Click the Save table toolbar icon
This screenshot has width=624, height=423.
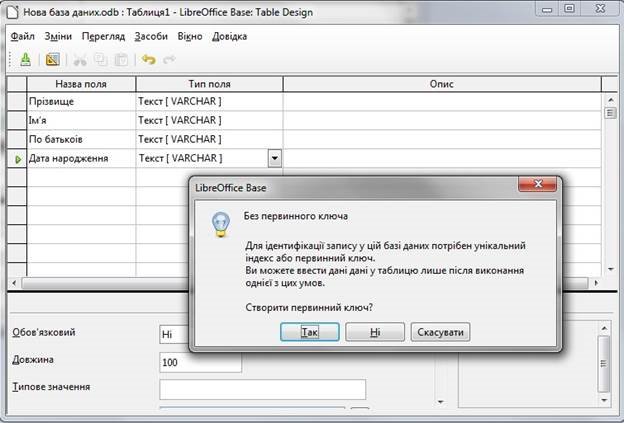25,60
